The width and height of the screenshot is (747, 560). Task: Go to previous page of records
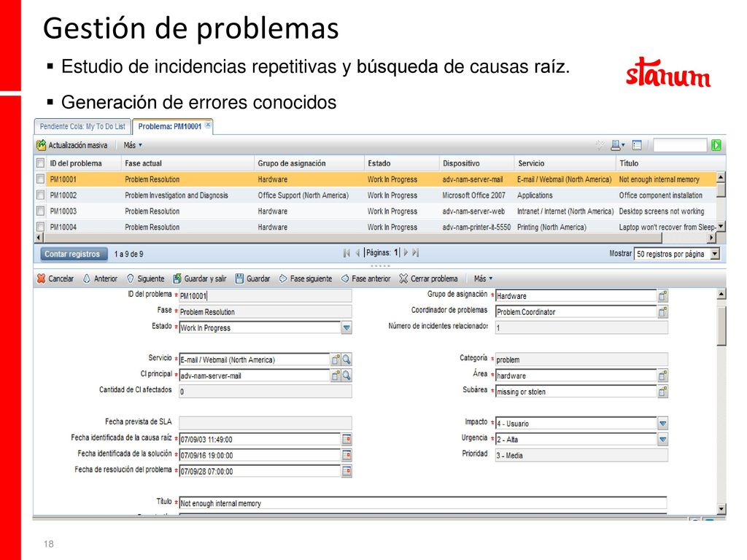pos(357,253)
